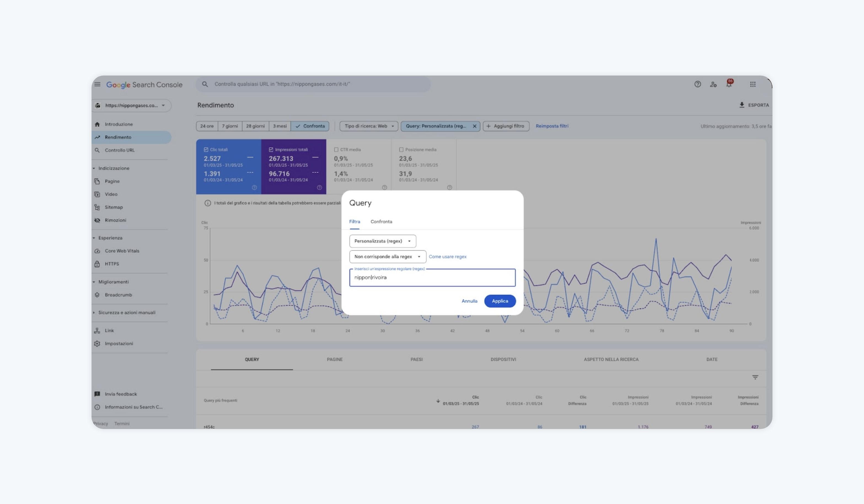The height and width of the screenshot is (504, 864).
Task: Open the property selector dropdown
Action: (132, 106)
